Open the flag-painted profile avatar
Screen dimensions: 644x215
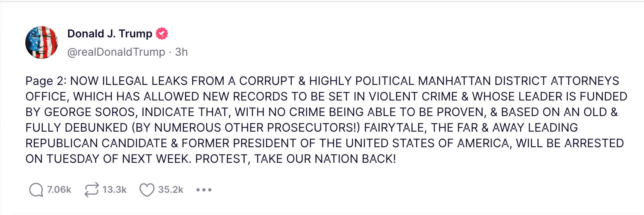tap(42, 42)
